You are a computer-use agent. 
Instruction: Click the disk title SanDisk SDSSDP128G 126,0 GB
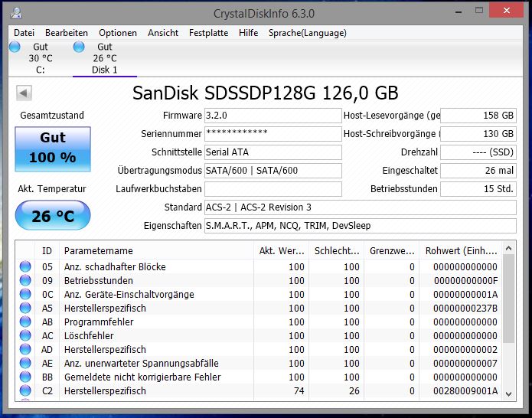[x=266, y=93]
